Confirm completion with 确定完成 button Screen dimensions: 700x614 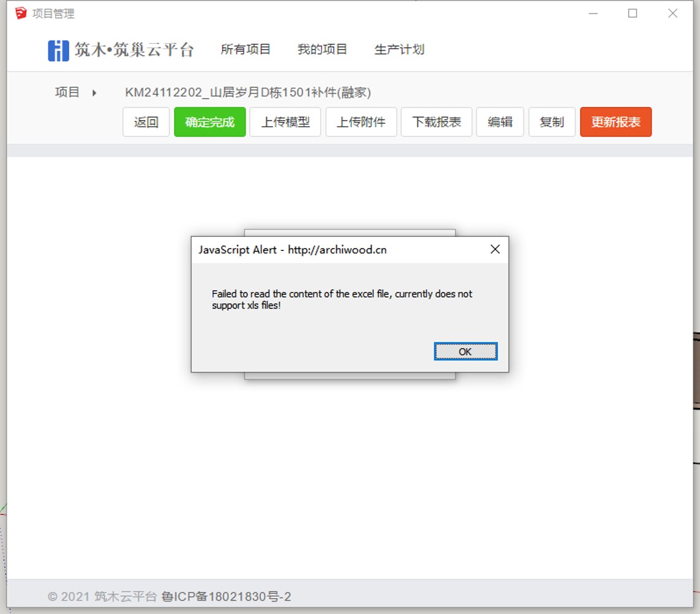pos(209,122)
